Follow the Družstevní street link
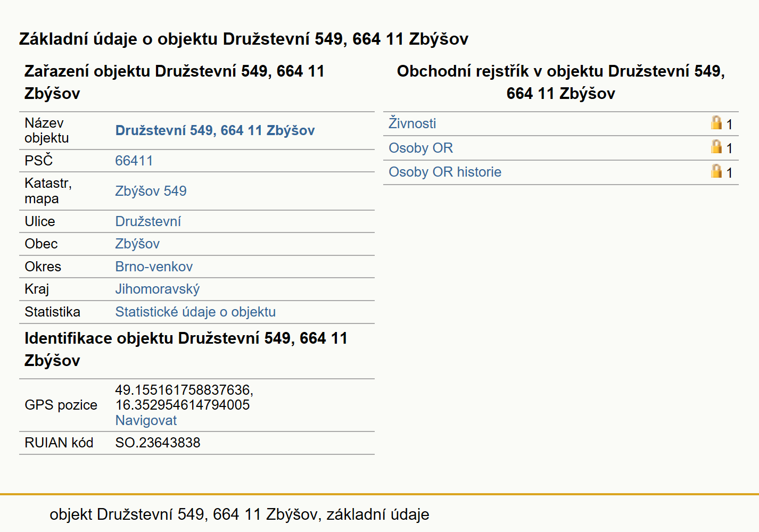The image size is (759, 532). tap(148, 221)
